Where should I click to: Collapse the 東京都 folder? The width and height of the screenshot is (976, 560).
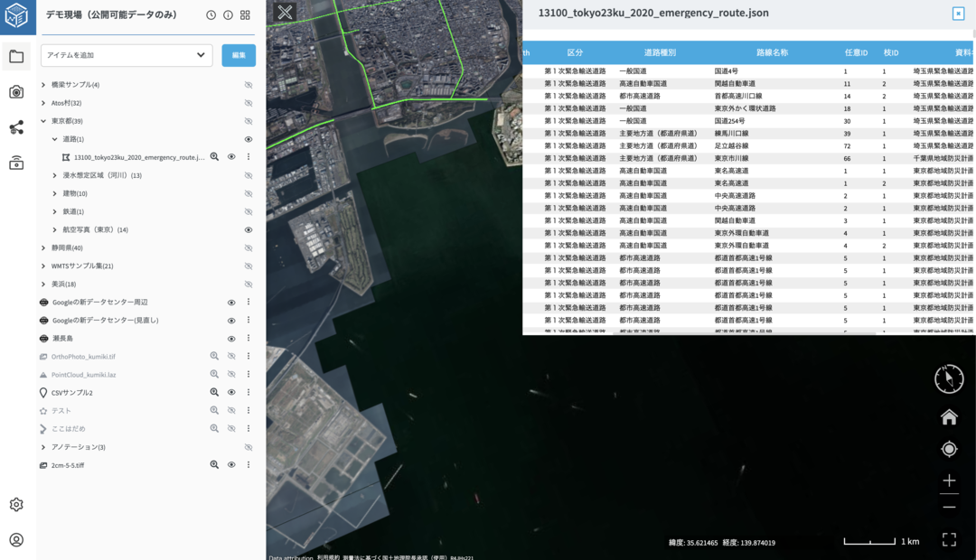pos(43,121)
